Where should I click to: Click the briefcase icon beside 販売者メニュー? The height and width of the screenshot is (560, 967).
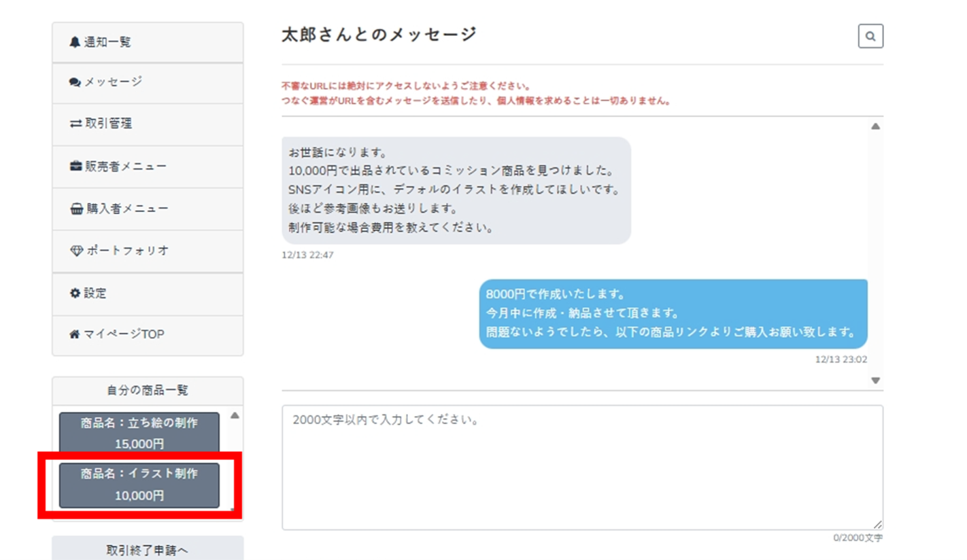tap(76, 167)
